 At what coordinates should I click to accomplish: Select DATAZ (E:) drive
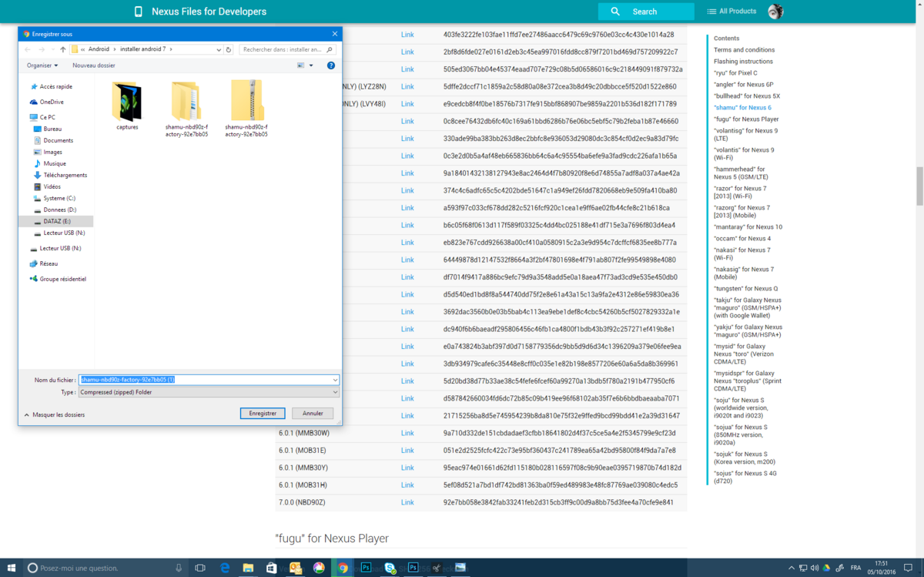click(x=57, y=221)
